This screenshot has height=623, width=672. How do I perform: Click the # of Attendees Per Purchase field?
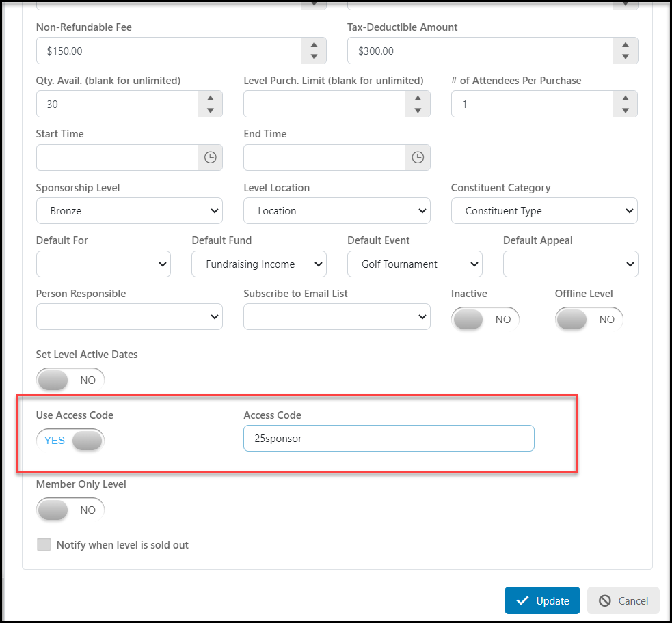tap(533, 104)
